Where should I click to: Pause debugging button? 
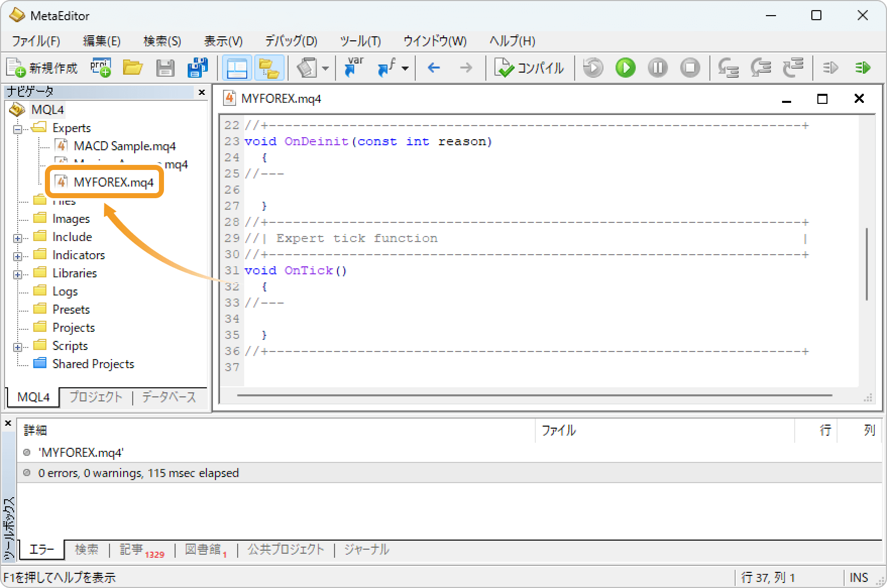click(657, 68)
